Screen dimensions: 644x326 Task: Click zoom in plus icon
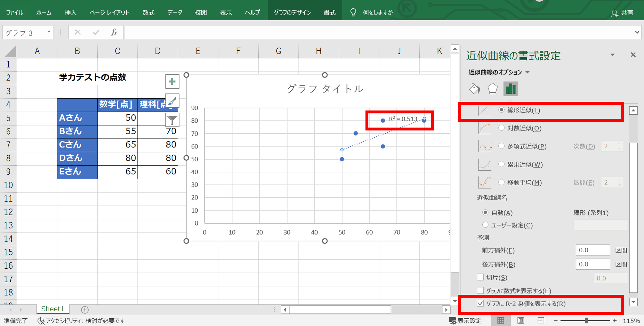[x=615, y=321]
